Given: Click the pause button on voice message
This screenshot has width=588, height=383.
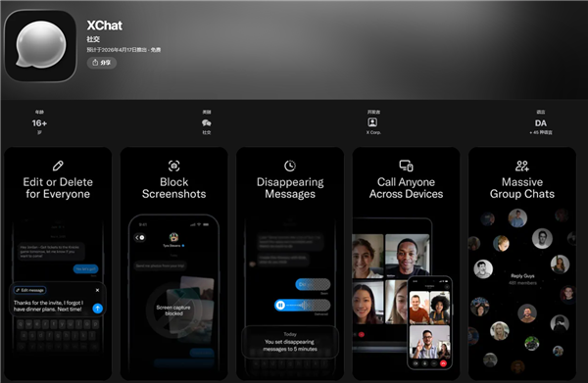Looking at the screenshot, I should tap(280, 305).
